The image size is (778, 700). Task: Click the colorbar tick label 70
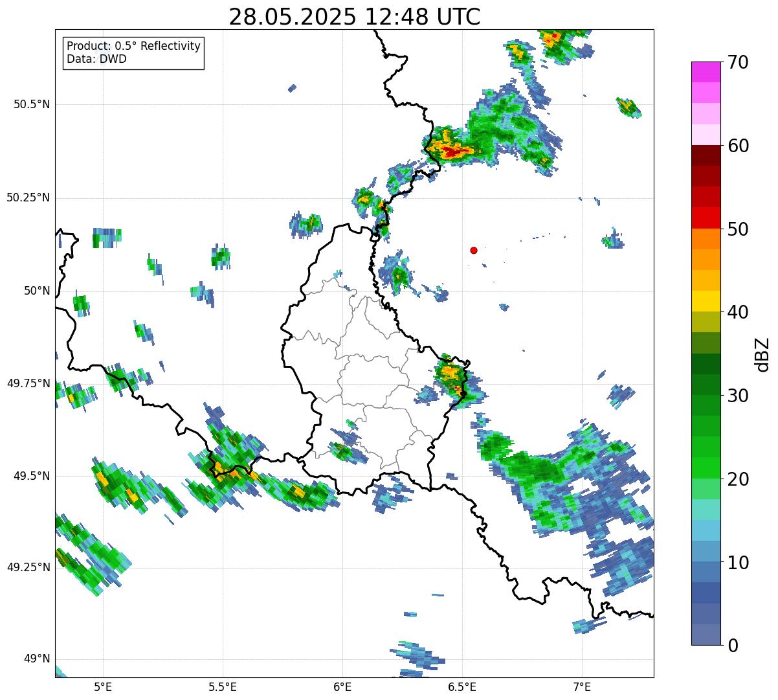pos(738,62)
